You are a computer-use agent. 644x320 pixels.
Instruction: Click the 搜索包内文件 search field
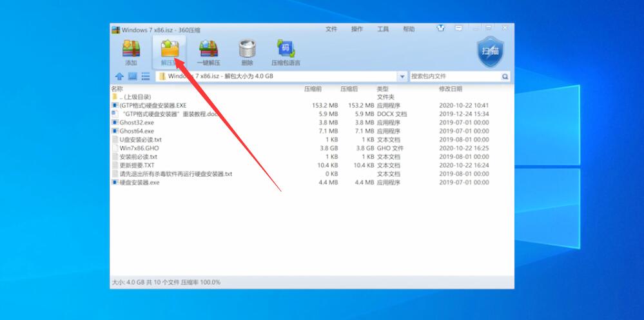pyautogui.click(x=455, y=76)
